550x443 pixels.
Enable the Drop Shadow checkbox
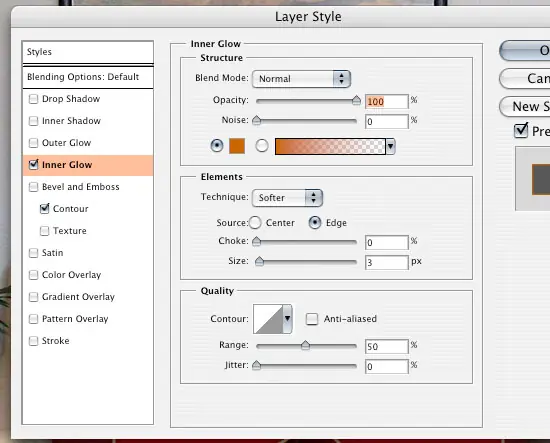coord(33,99)
